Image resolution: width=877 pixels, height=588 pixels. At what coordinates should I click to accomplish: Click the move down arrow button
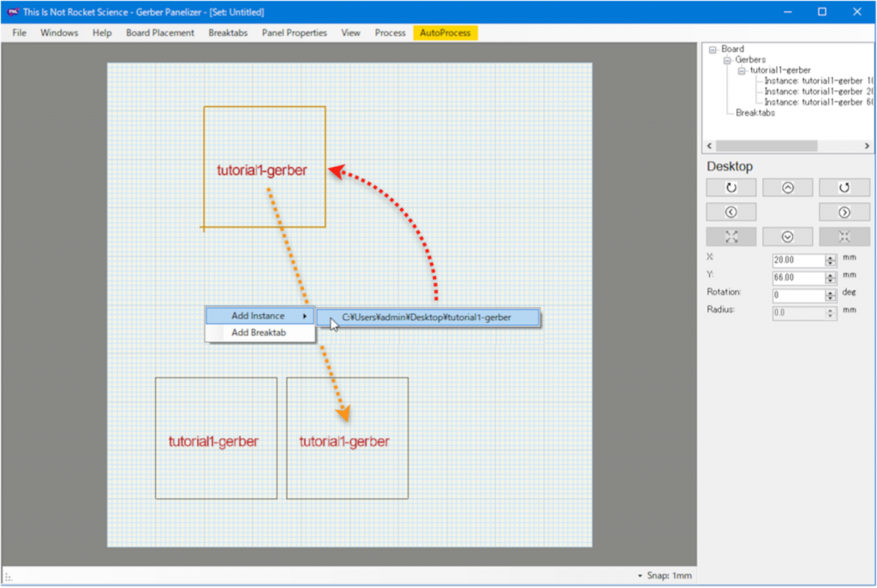[x=788, y=237]
